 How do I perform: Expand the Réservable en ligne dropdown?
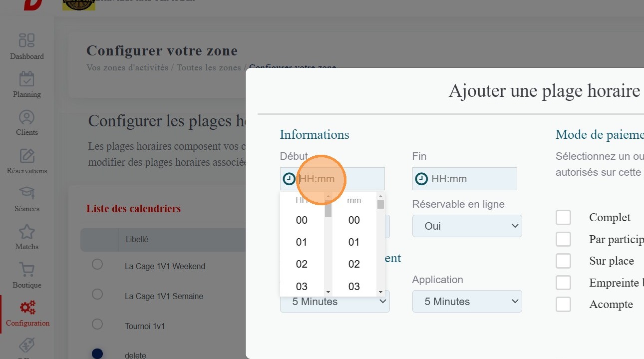(x=467, y=226)
